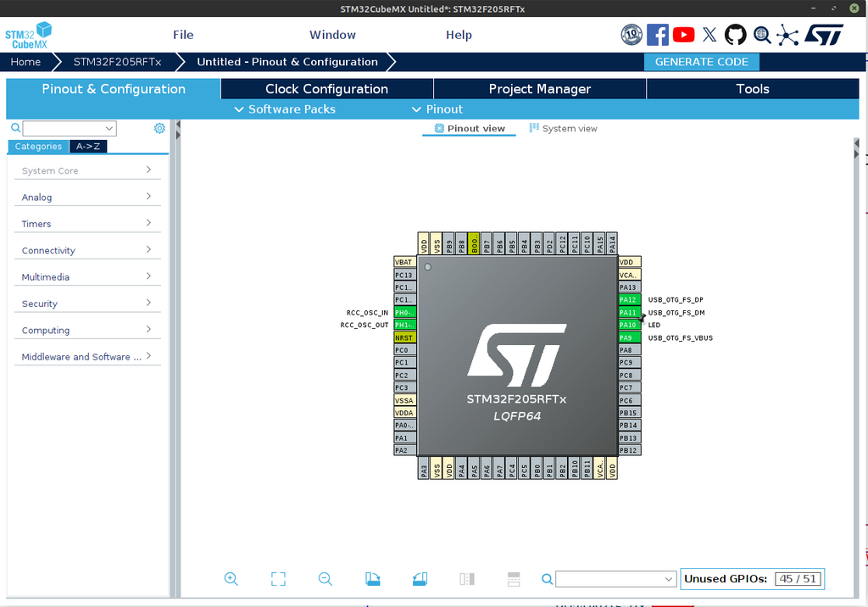Click the zoom in icon below pinout

[x=231, y=579]
